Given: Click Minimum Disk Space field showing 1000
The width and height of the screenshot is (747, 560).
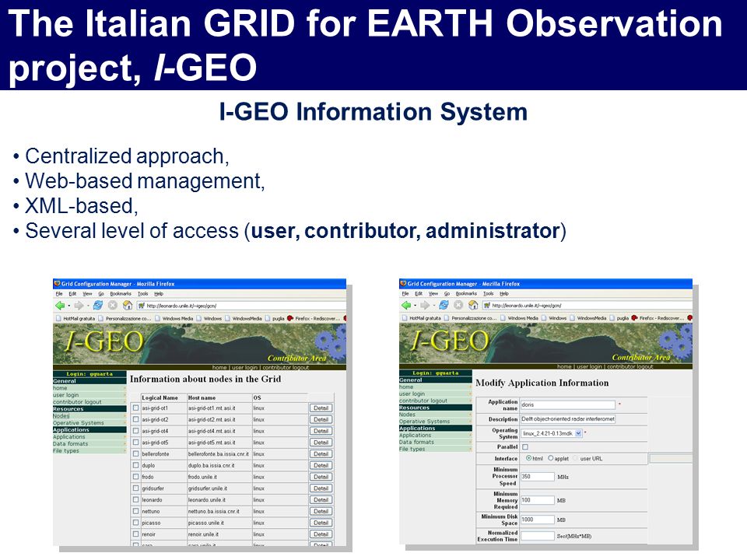Looking at the screenshot, I should point(538,520).
